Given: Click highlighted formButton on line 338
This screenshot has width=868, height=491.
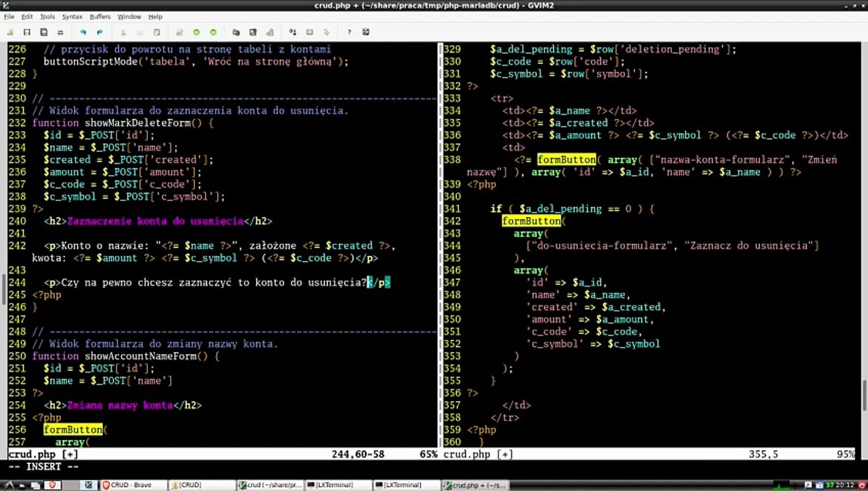Looking at the screenshot, I should [566, 160].
